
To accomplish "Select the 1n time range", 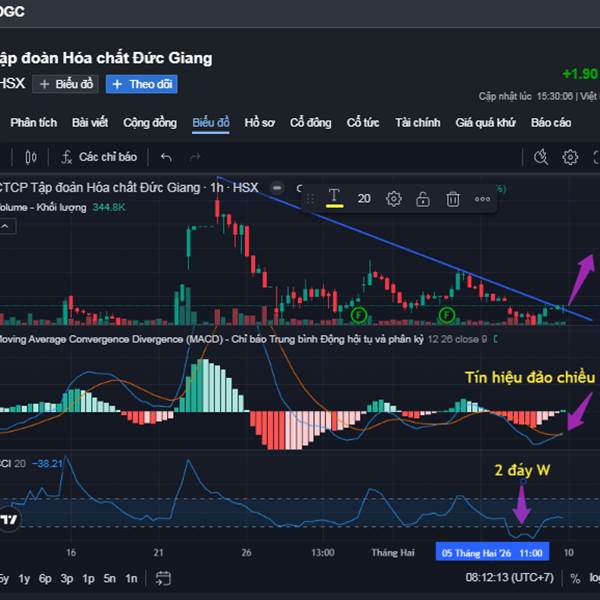I will pos(131,578).
